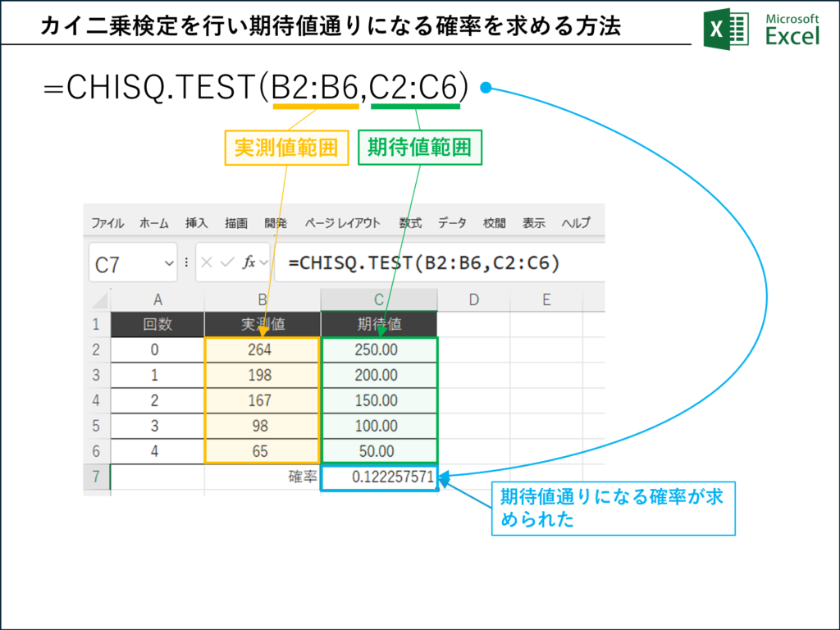Open the 挿入 ribbon tab
Screen dimensions: 840x630
pos(197,223)
